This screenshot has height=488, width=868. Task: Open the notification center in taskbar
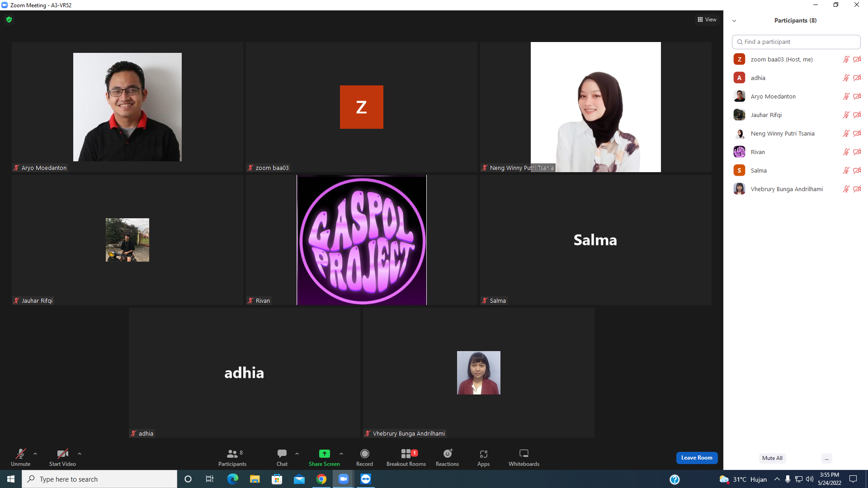tap(853, 479)
